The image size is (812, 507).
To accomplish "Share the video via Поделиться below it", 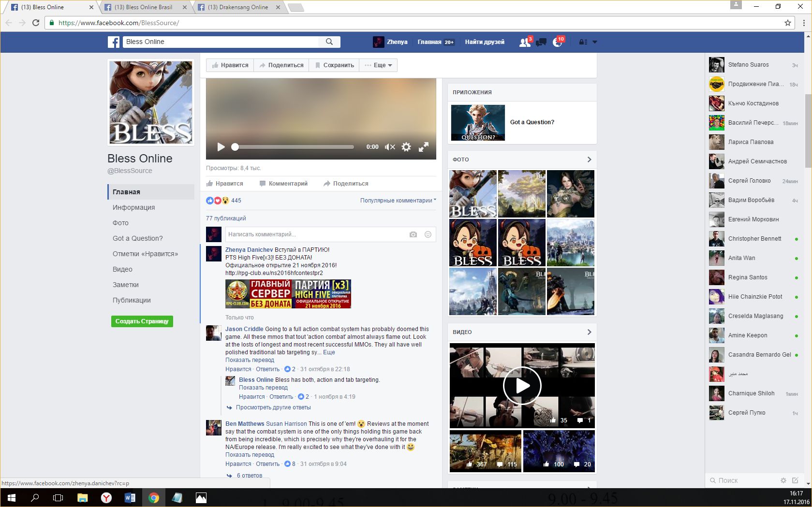I will pos(346,184).
